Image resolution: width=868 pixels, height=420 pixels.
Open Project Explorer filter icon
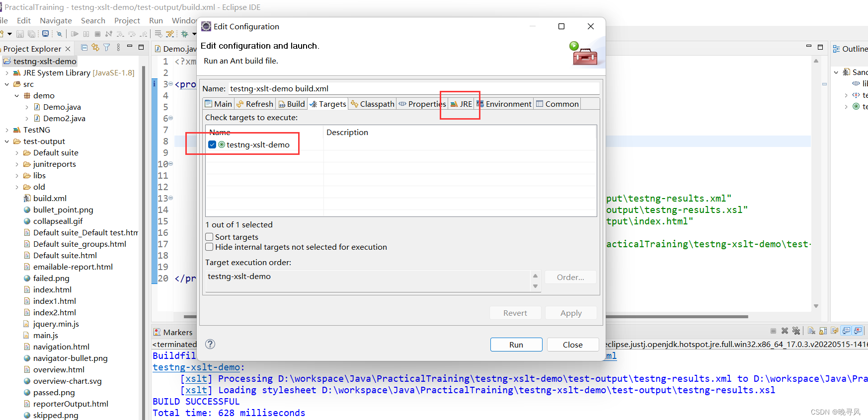(106, 47)
